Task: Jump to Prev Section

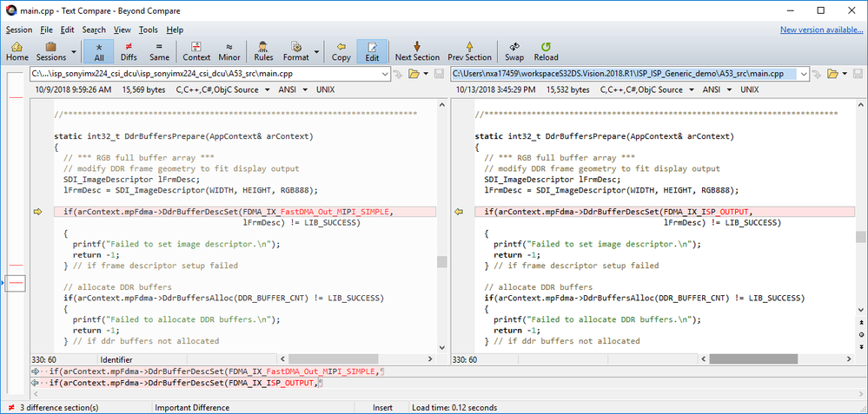Action: pos(469,51)
